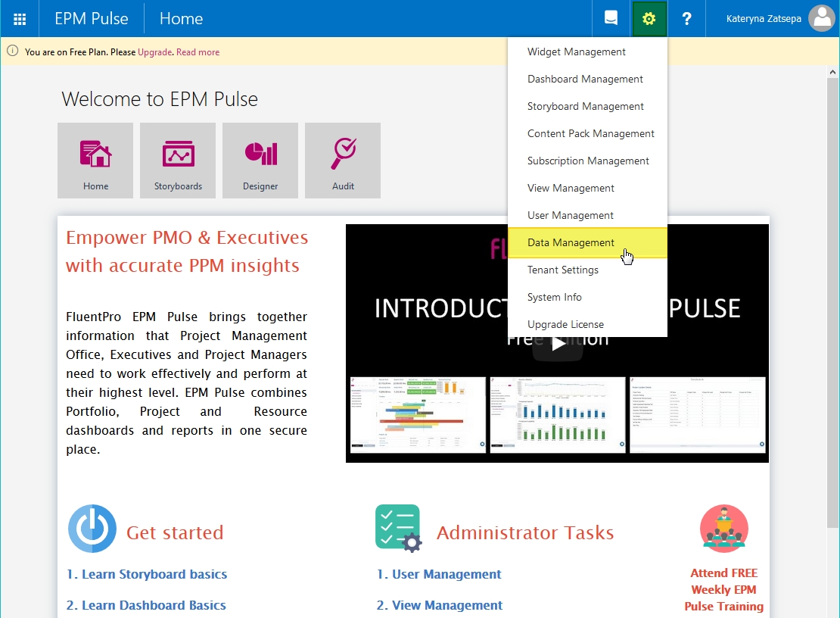Click the Administrator Tasks checklist icon
The height and width of the screenshot is (618, 840).
point(399,529)
